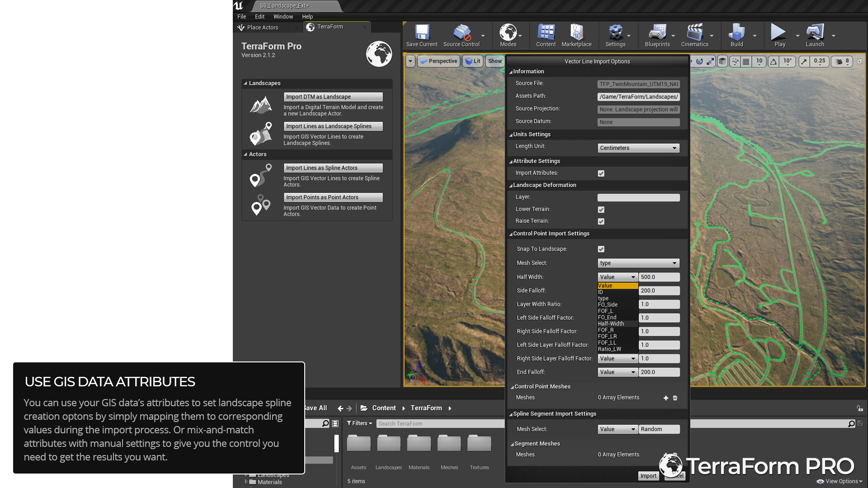Open the Help menu
The image size is (868, 488).
coord(307,17)
